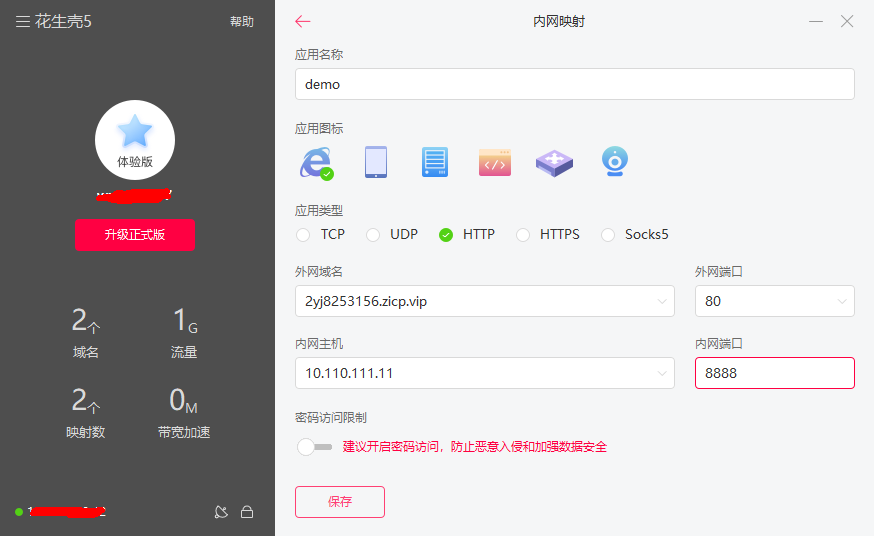
Task: Close the 内网映射 window
Action: point(847,21)
